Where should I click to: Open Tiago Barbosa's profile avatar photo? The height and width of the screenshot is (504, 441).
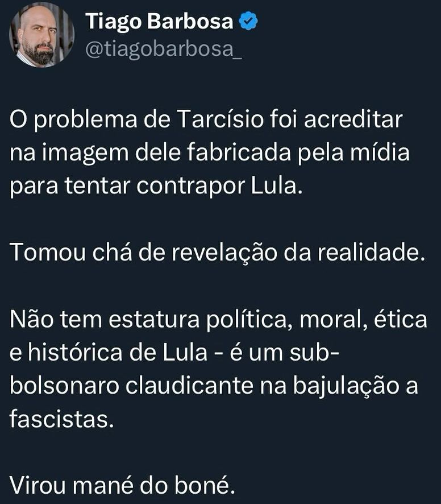click(41, 35)
